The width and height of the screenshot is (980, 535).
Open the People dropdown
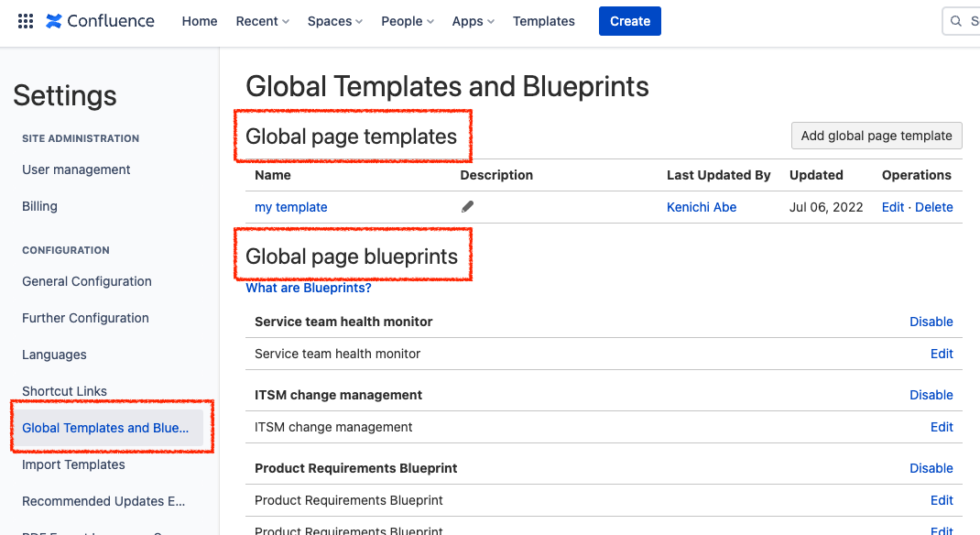pyautogui.click(x=407, y=20)
